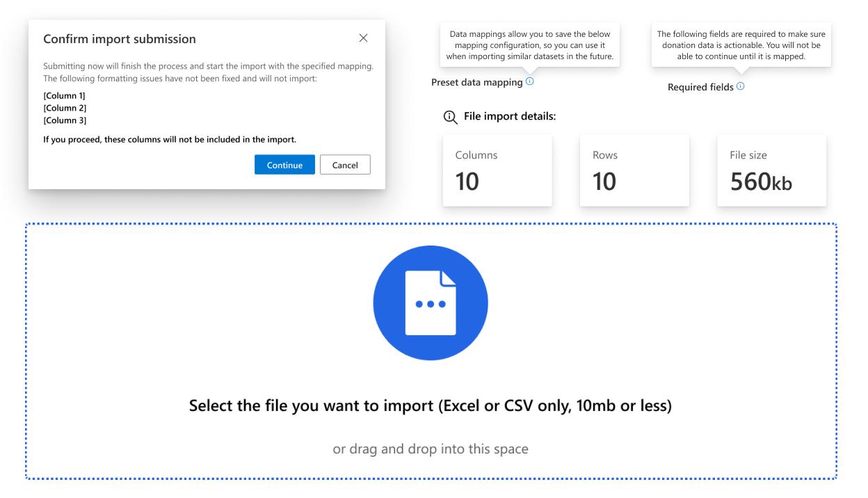868x498 pixels.
Task: Click the Preset data mapping label
Action: [476, 82]
